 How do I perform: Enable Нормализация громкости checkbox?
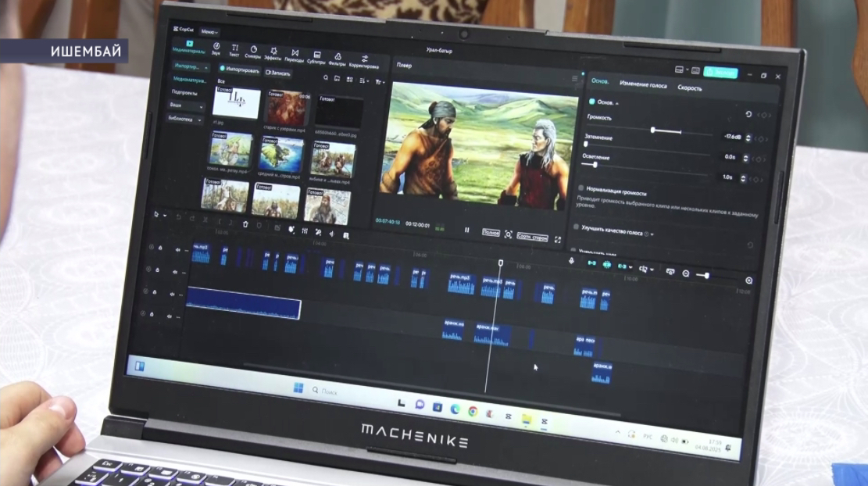(x=580, y=188)
